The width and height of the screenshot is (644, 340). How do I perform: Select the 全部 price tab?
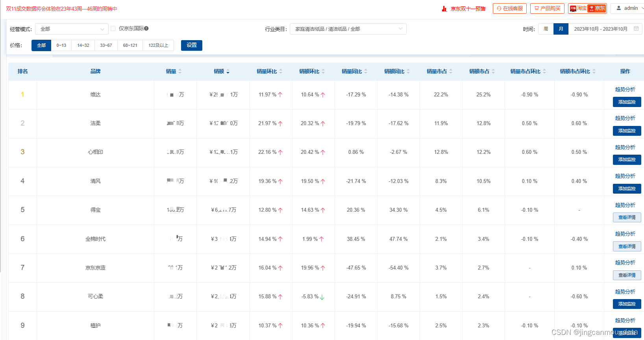(x=41, y=45)
